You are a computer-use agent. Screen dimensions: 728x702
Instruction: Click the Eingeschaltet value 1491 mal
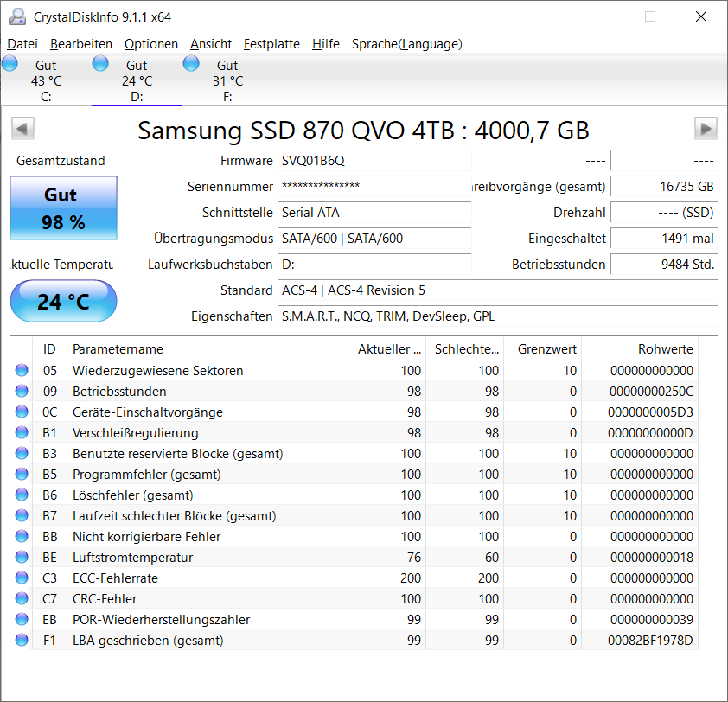[x=664, y=239]
